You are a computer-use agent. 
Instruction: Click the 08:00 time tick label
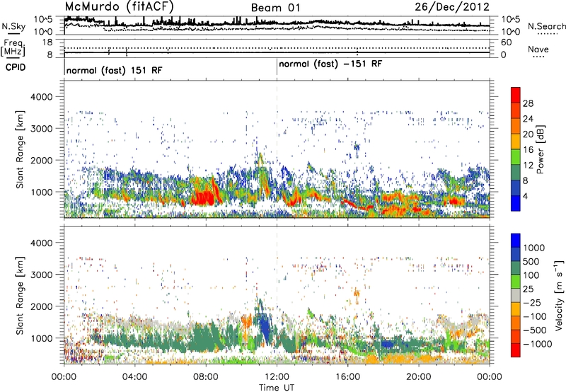[x=206, y=377]
